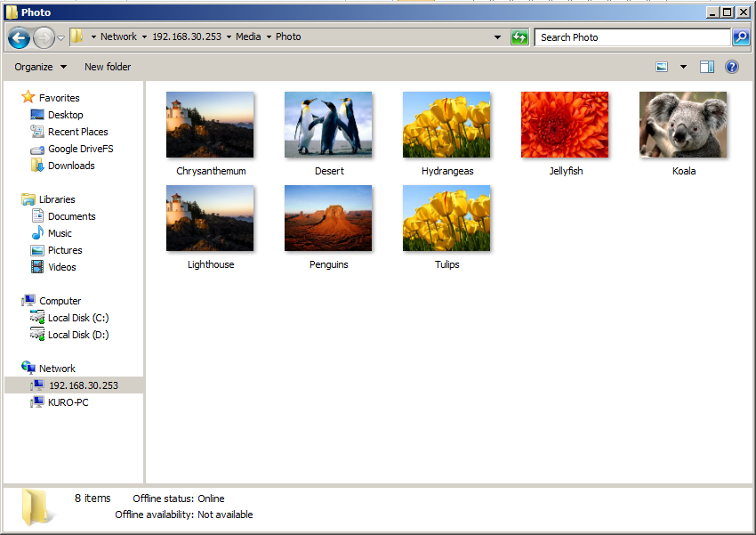Select the Koala image
The width and height of the screenshot is (756, 535).
[683, 124]
